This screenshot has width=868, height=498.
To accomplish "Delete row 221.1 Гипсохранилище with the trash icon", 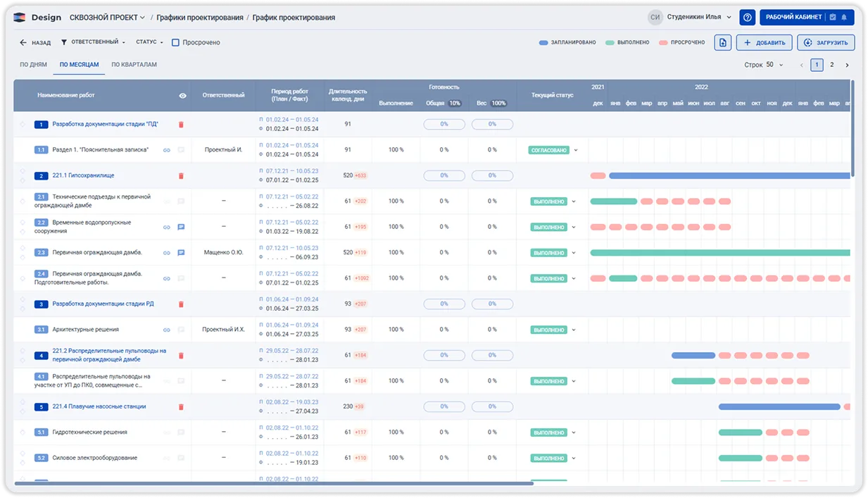I will (181, 175).
